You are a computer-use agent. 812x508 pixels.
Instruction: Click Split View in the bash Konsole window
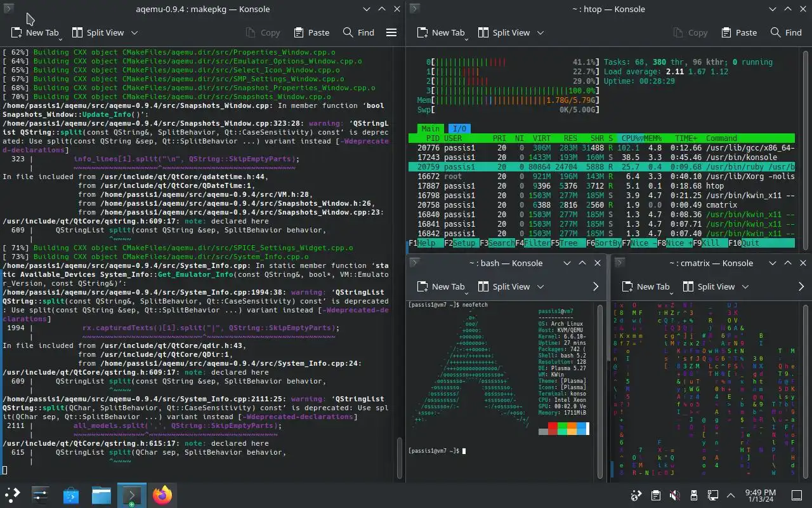coord(504,286)
